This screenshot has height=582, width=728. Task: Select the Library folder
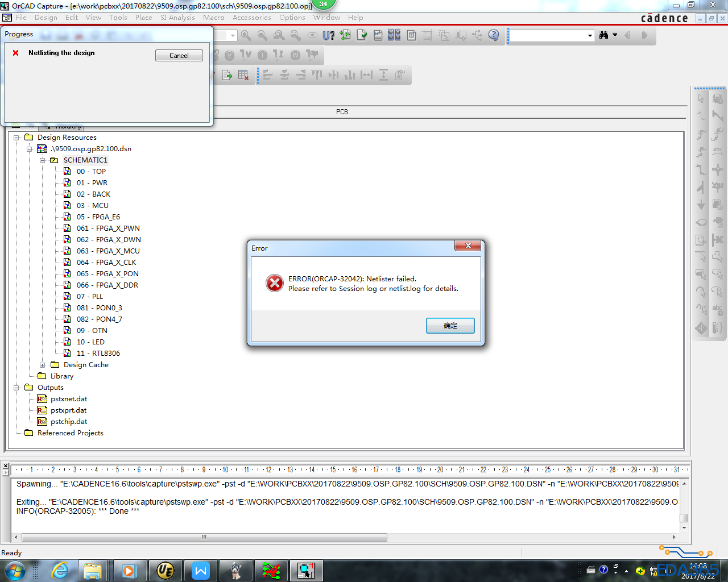click(62, 376)
